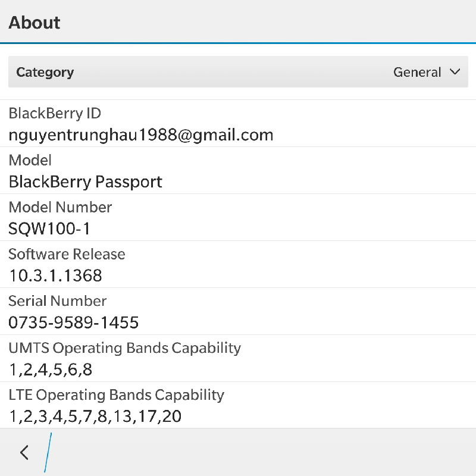Select the Model Number label
The height and width of the screenshot is (476, 476).
click(60, 207)
